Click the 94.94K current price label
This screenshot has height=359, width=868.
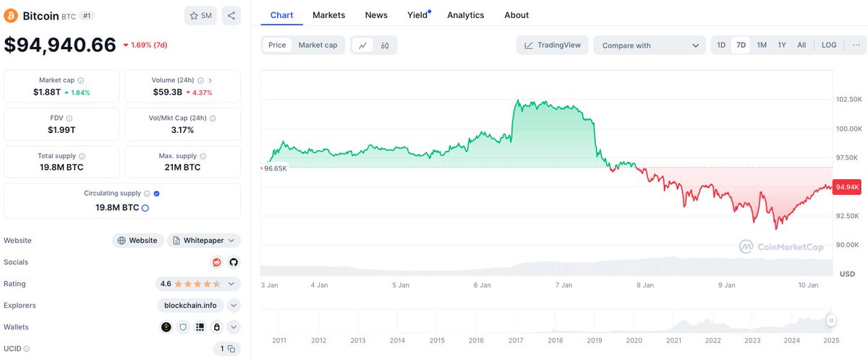(847, 187)
